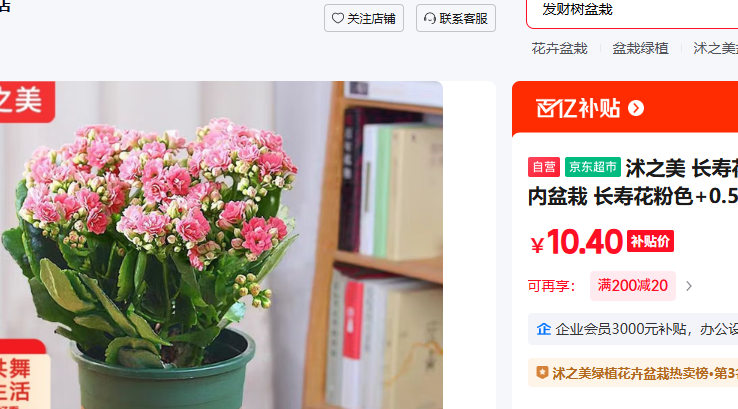Image resolution: width=738 pixels, height=409 pixels.
Task: Click the 联系客服 button
Action: click(456, 18)
